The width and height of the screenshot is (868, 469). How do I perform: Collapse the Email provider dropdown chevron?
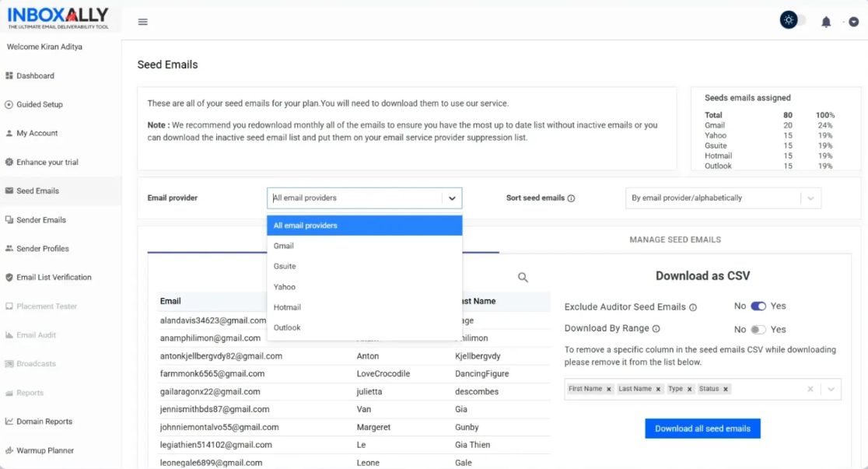point(452,198)
